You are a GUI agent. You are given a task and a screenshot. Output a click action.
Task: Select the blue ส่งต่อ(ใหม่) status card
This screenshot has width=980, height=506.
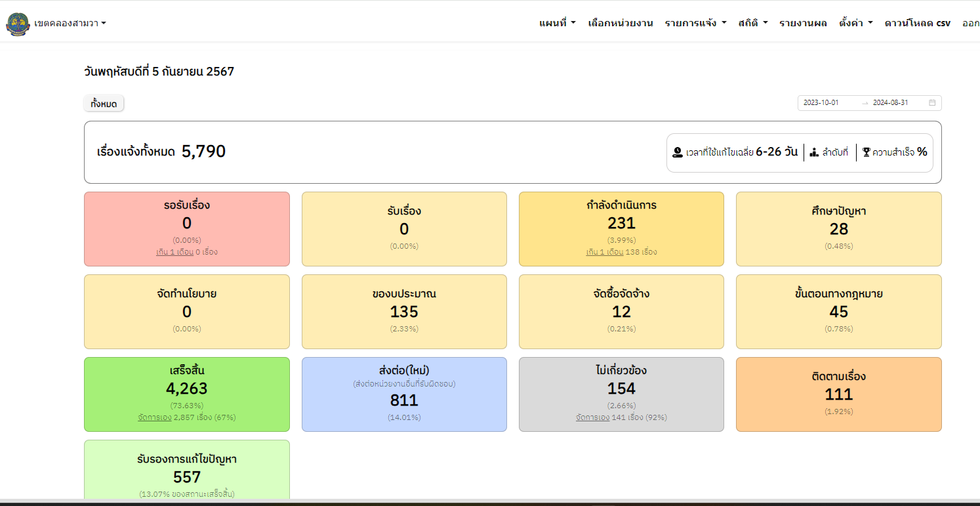[x=404, y=394]
